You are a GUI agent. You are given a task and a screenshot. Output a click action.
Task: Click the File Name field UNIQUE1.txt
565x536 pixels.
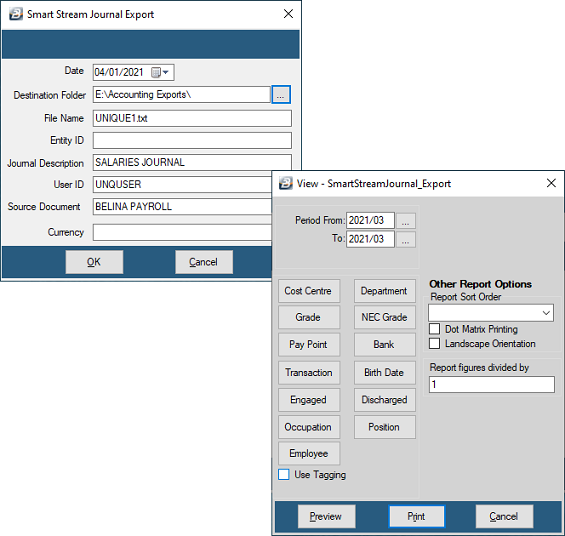point(192,118)
